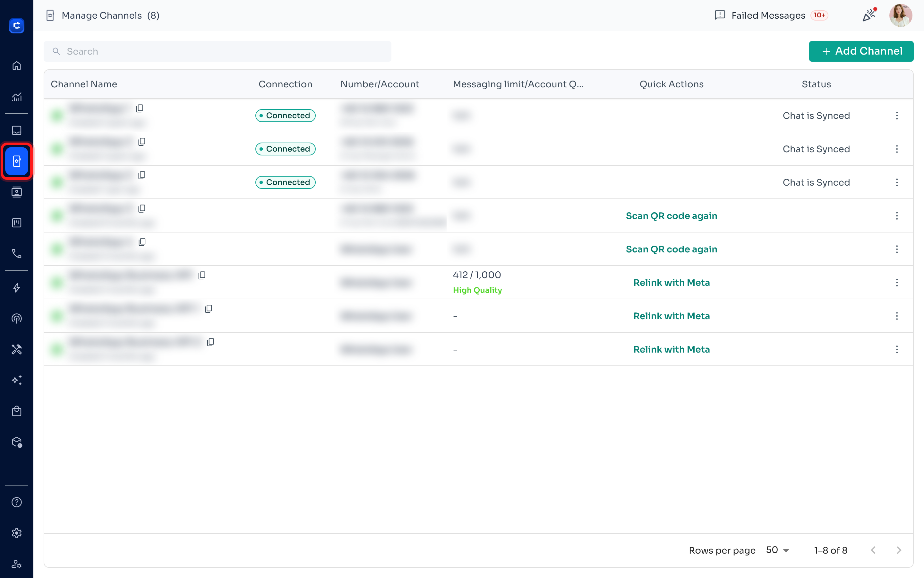Click Manage Channels page title
924x578 pixels.
tap(102, 15)
